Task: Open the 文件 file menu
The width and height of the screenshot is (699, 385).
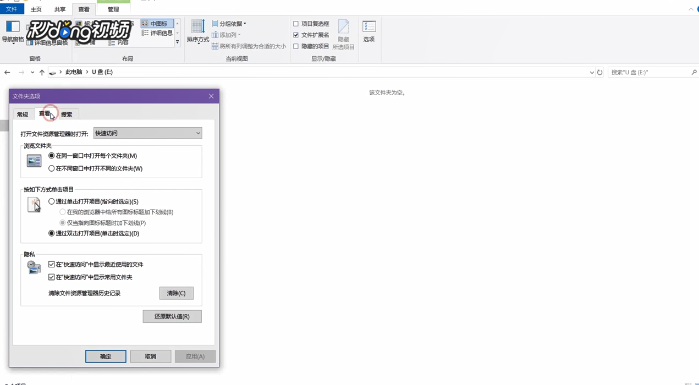Action: coord(12,9)
